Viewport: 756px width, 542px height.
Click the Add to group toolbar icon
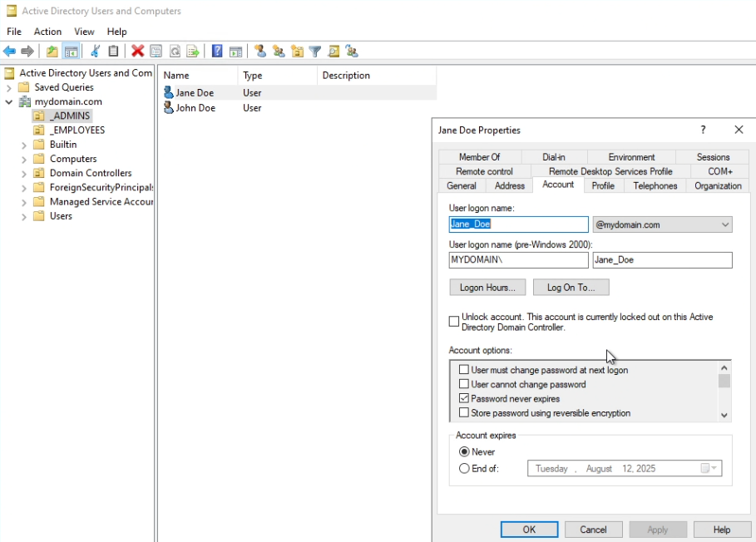(x=352, y=51)
